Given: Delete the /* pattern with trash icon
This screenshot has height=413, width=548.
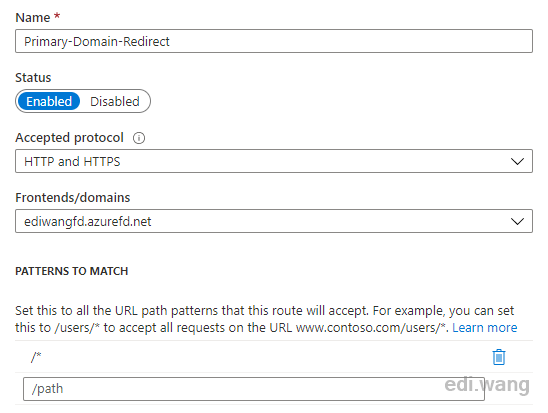Looking at the screenshot, I should tap(499, 357).
